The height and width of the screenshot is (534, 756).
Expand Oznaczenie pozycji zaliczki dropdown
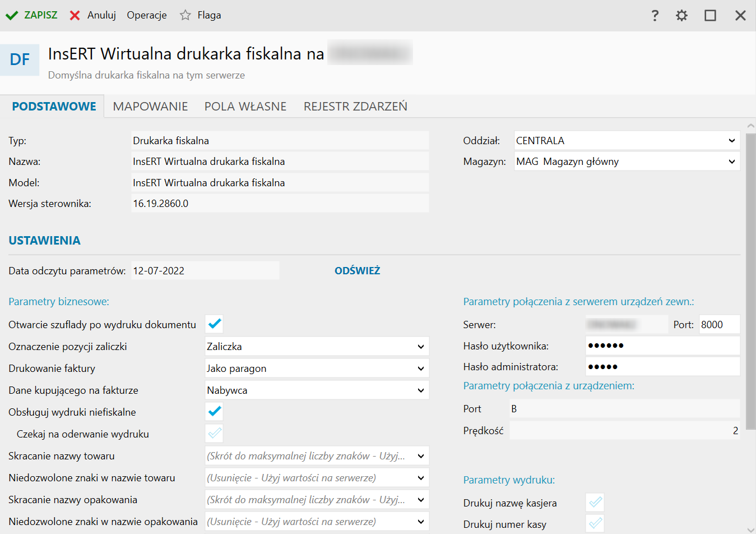317,347
